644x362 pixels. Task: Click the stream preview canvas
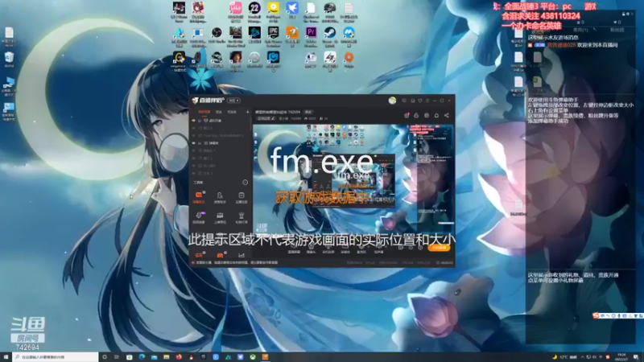[353, 179]
